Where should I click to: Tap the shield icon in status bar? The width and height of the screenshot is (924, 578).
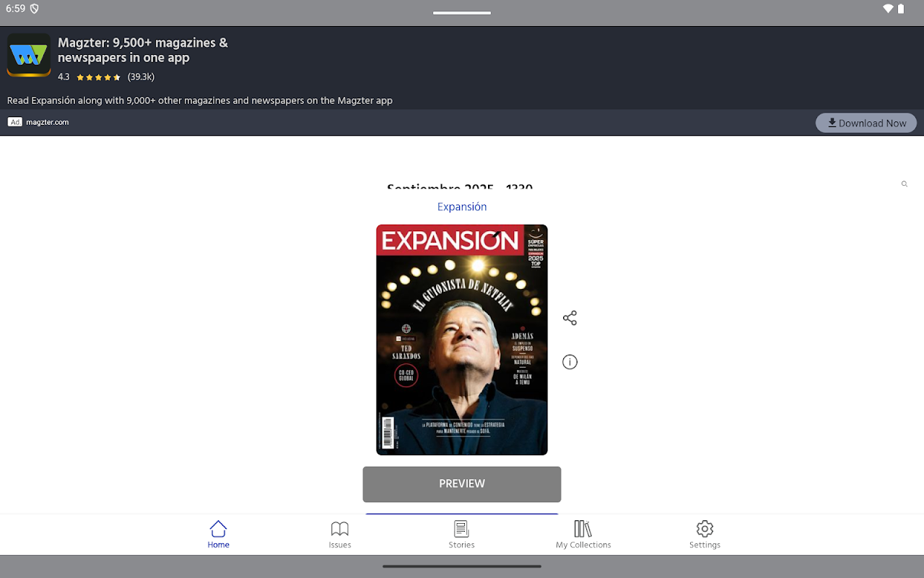34,9
